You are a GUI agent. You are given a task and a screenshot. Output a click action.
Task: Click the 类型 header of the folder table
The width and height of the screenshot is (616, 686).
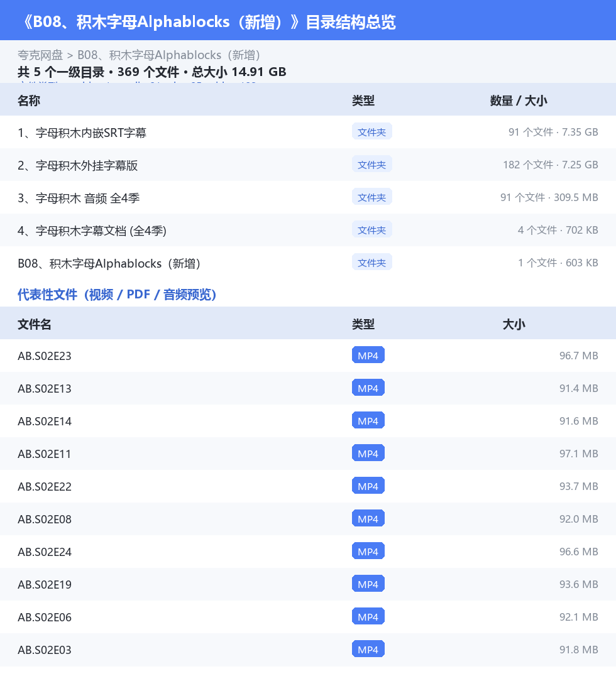pos(363,101)
